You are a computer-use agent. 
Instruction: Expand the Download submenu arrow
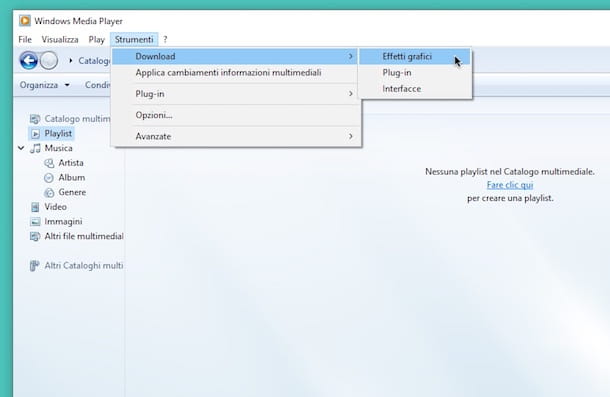[x=351, y=56]
